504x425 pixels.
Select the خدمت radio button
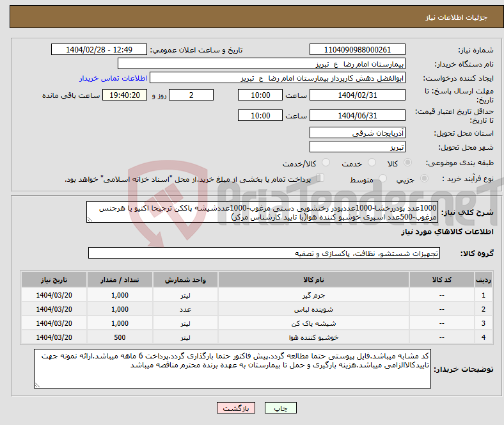[372, 163]
